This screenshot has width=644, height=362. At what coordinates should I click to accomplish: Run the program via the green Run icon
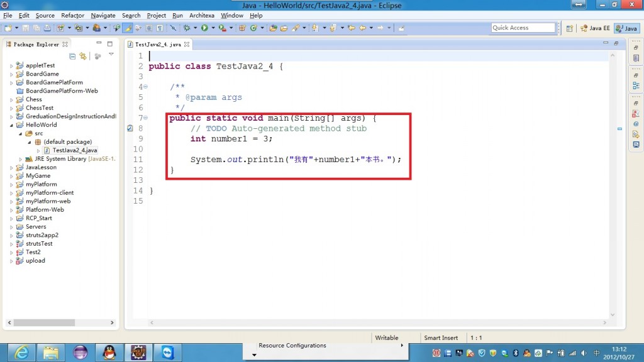click(203, 28)
